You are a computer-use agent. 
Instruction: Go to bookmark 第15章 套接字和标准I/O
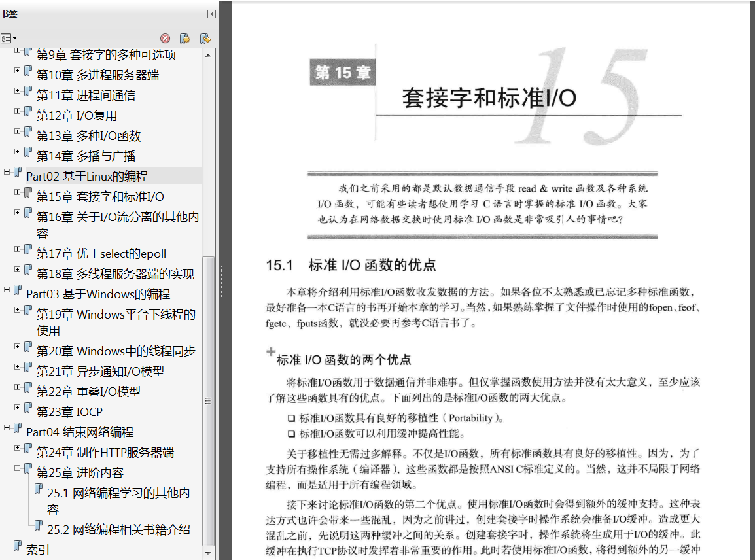(x=100, y=196)
